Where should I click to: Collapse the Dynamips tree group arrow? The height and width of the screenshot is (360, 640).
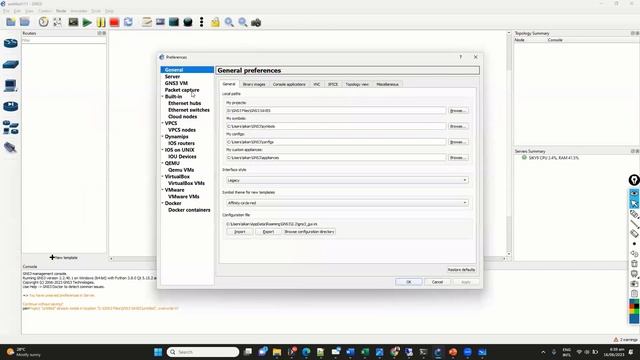(x=162, y=136)
